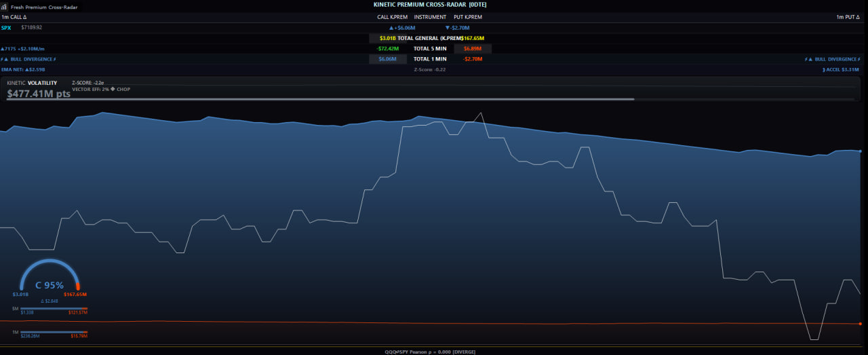Click the $6.06M cell in TOTAL 1 MIN row
The image size is (868, 355).
[388, 59]
